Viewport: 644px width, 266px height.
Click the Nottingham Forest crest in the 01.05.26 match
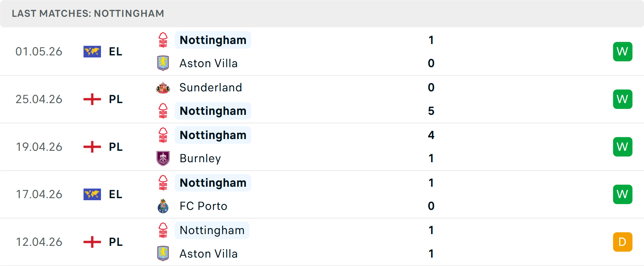click(163, 40)
